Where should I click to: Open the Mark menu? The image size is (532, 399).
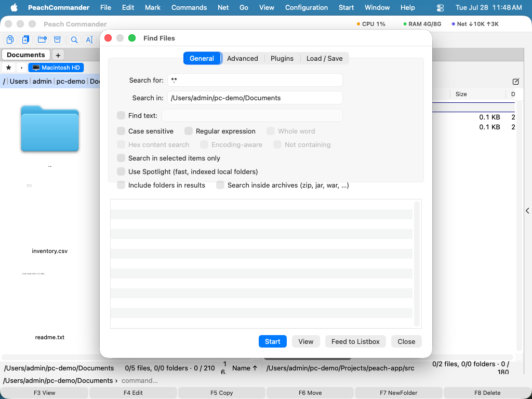153,7
